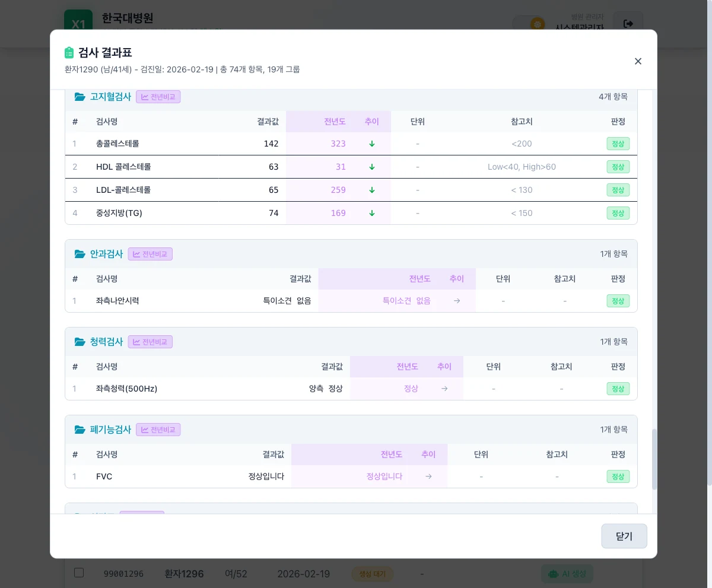Viewport: 712px width, 588px height.
Task: Click the down trend arrow in 중성지방(TG) row
Action: (x=372, y=213)
